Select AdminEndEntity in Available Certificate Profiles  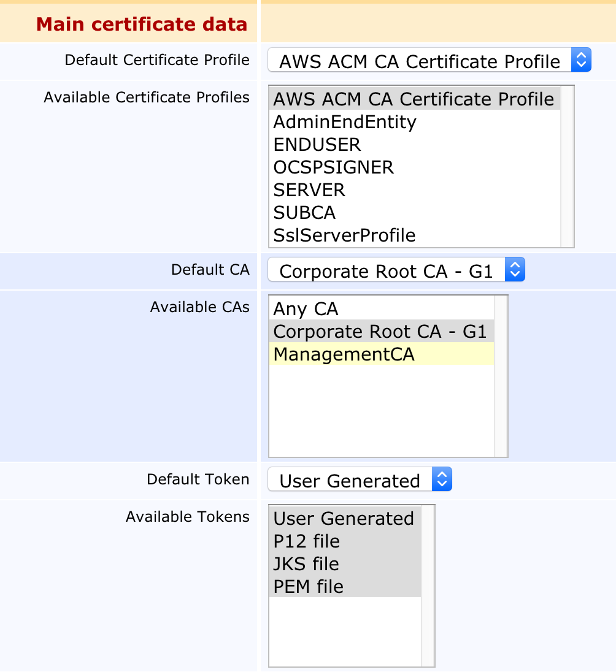[345, 122]
